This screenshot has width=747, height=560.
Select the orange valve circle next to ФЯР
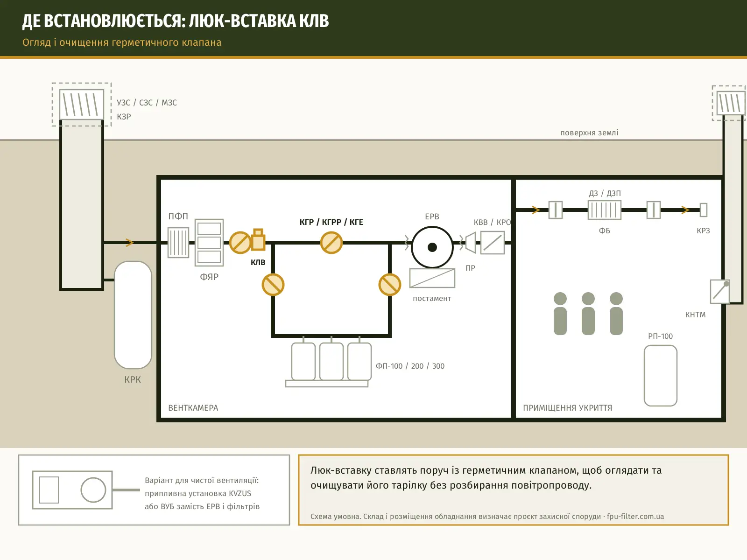[240, 243]
